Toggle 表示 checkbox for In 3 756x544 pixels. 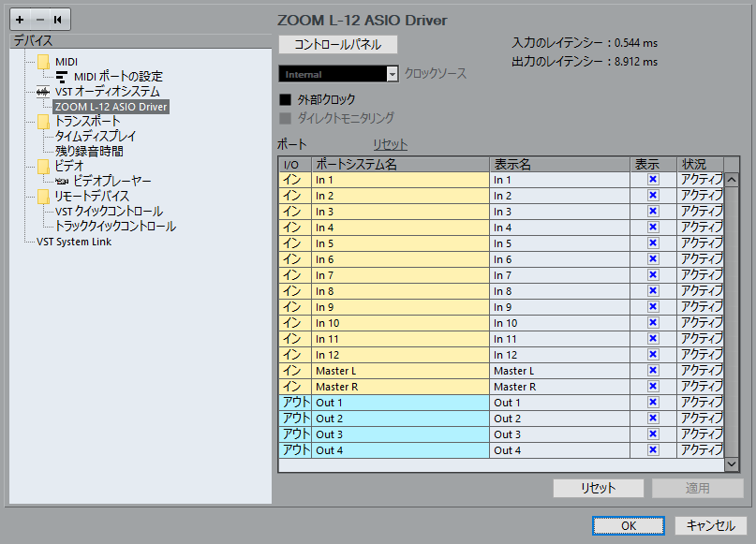point(653,212)
